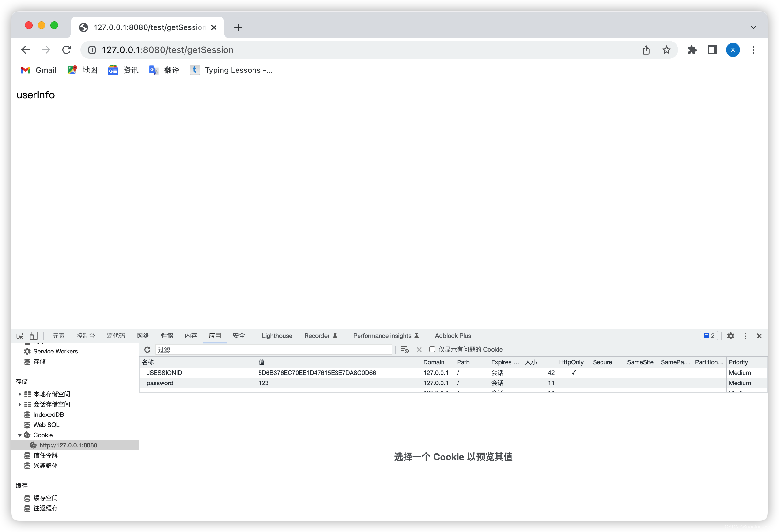Click the browser forward arrow
The image size is (779, 532).
[x=46, y=50]
